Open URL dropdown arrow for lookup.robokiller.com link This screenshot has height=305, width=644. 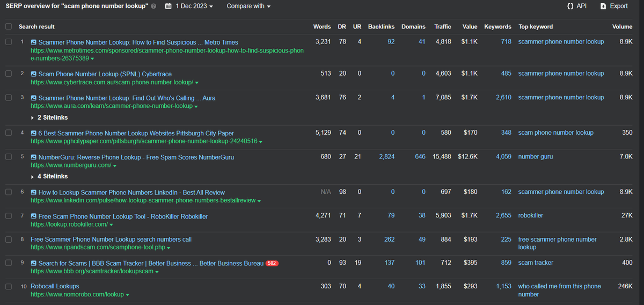pyautogui.click(x=111, y=225)
